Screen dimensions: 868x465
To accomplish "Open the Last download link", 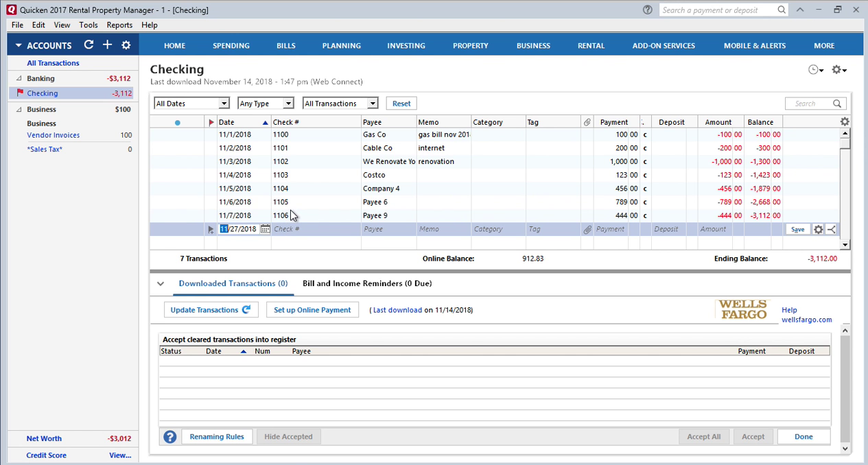I will 397,310.
